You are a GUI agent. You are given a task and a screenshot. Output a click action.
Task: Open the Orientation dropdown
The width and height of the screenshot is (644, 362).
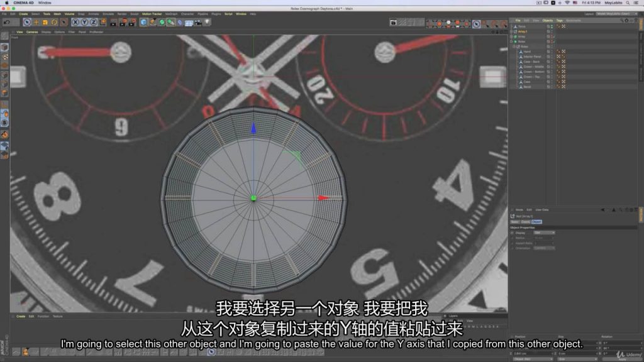tap(545, 248)
